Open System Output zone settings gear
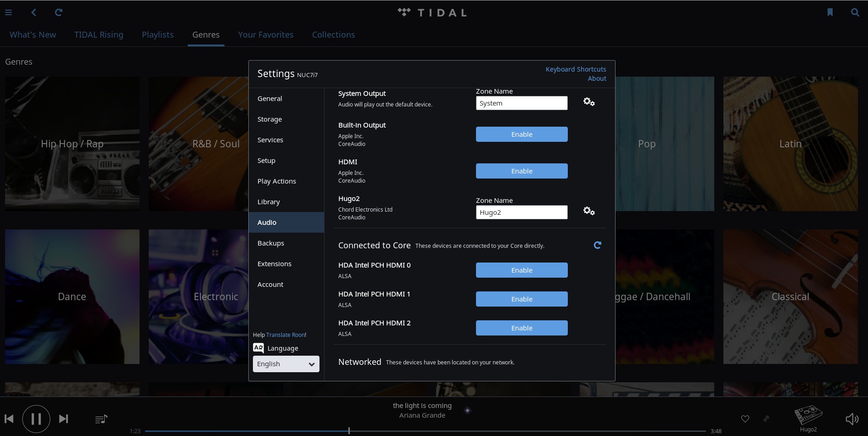This screenshot has width=868, height=436. point(589,102)
